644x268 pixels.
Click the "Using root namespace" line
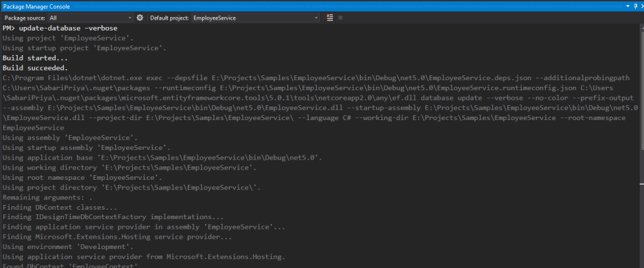click(x=82, y=178)
